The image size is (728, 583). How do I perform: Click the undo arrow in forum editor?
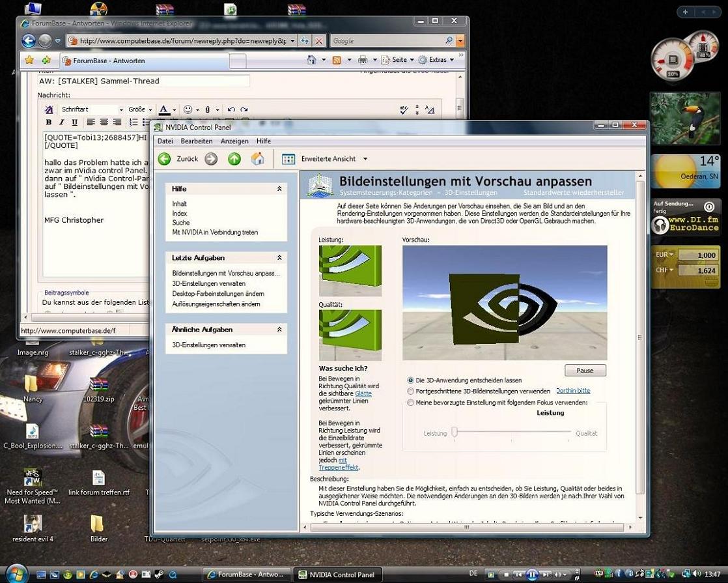pyautogui.click(x=231, y=109)
